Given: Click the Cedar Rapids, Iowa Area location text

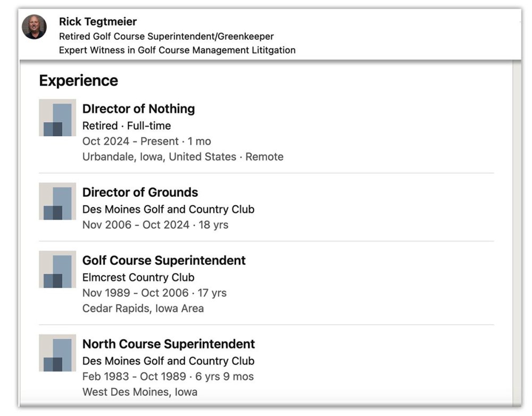Looking at the screenshot, I should 143,308.
